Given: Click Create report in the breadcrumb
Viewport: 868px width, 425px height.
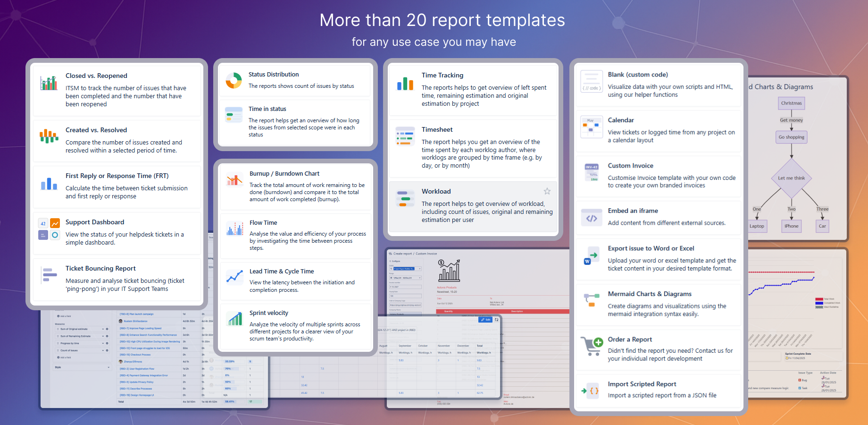Looking at the screenshot, I should [402, 254].
